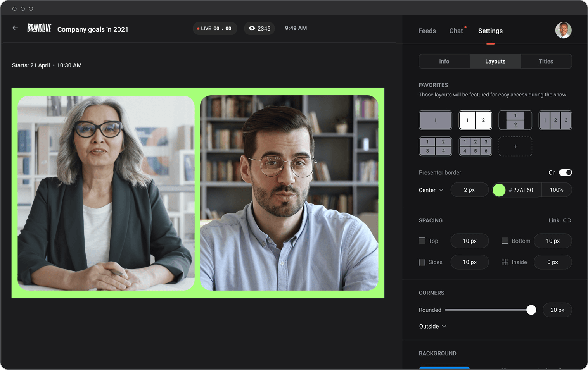Viewport: 588px width, 370px height.
Task: Choose the stacked two-presenter layout
Action: pyautogui.click(x=515, y=120)
